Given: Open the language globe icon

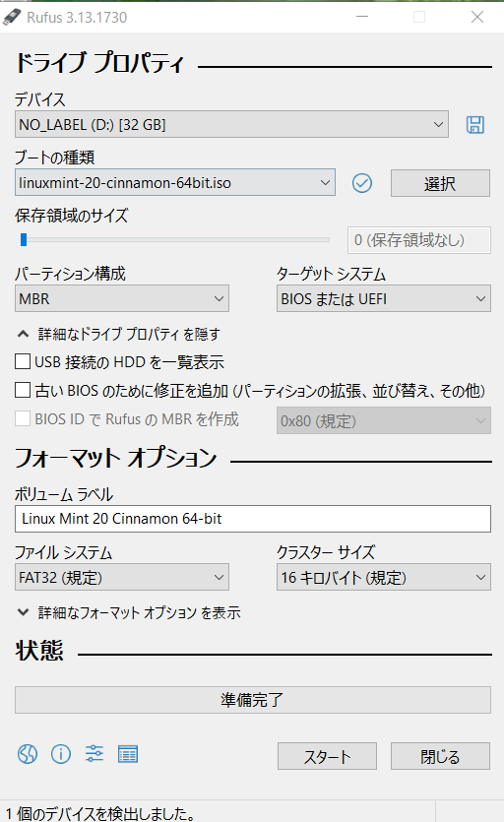Looking at the screenshot, I should point(28,754).
